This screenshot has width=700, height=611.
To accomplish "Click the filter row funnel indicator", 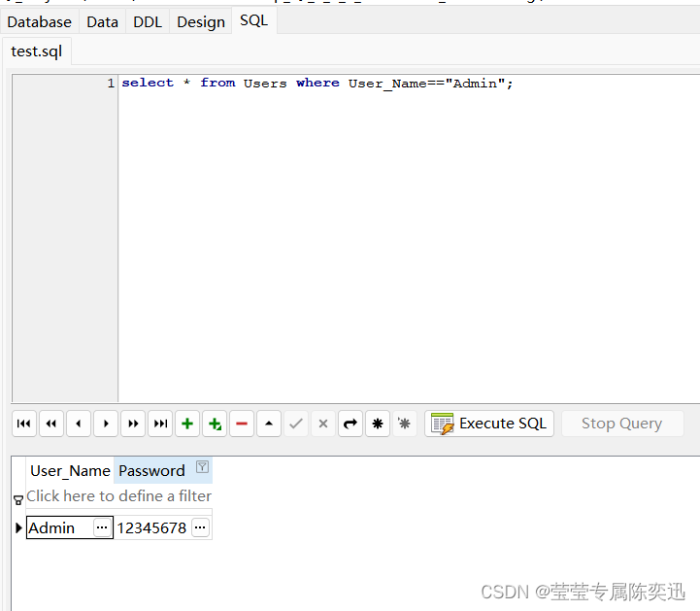I will (18, 500).
